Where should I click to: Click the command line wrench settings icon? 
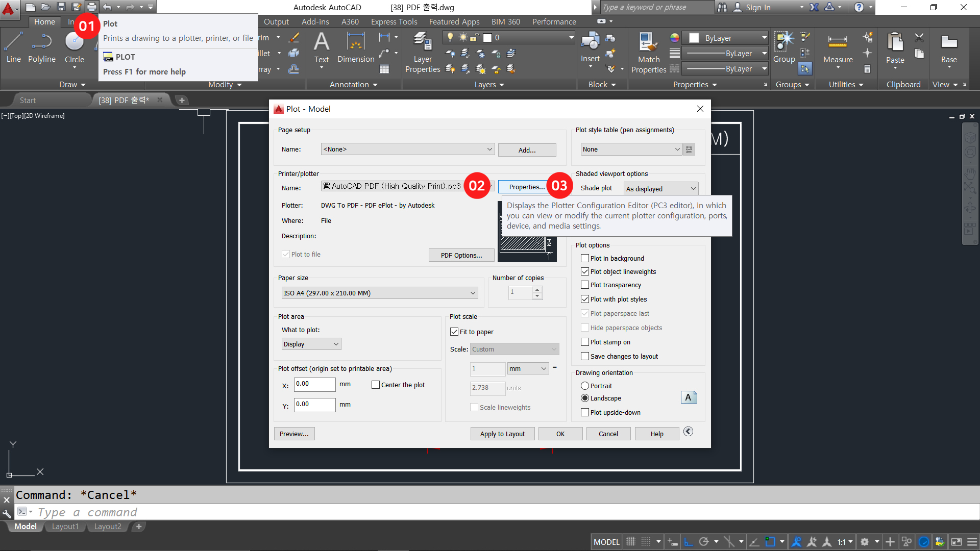(x=7, y=513)
